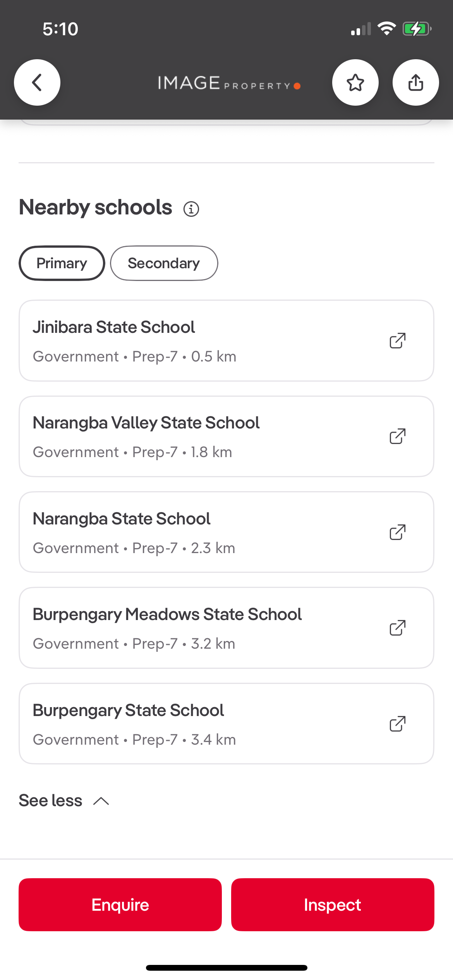Open Jinibara State School external link icon

pyautogui.click(x=398, y=341)
